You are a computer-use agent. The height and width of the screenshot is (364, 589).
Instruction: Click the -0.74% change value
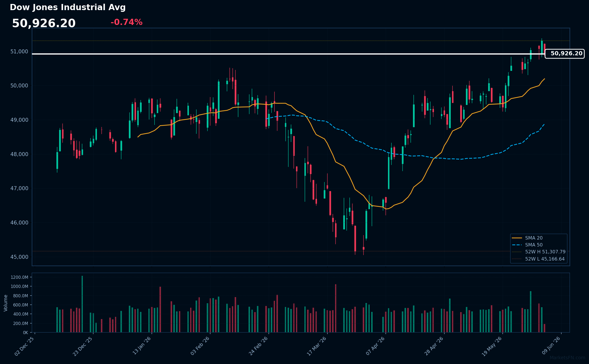click(x=126, y=22)
